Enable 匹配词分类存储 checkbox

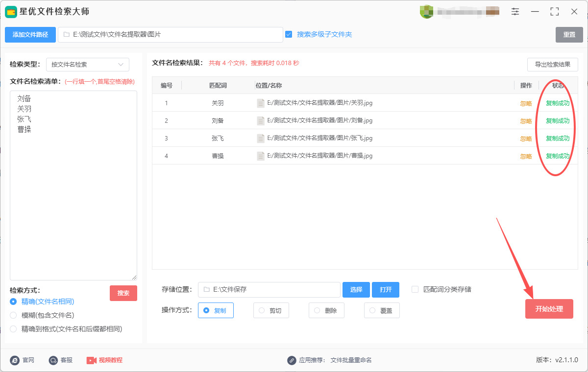415,289
